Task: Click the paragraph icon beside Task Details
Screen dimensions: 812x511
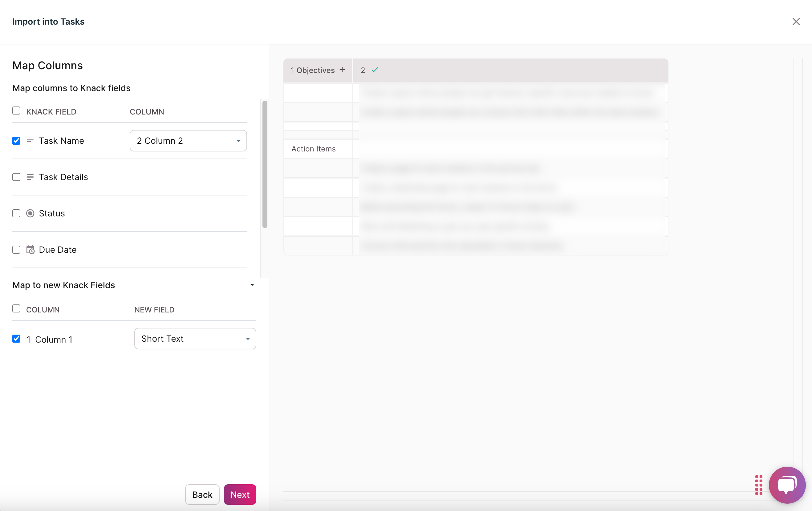Action: point(30,177)
